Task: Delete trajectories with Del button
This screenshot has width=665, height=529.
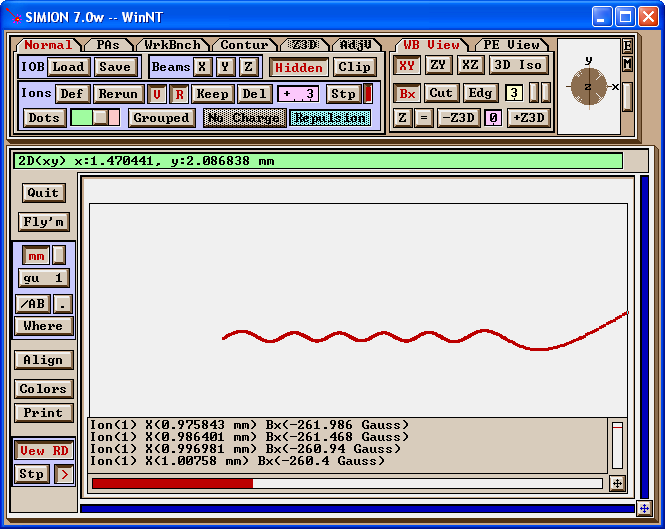Action: [x=254, y=94]
